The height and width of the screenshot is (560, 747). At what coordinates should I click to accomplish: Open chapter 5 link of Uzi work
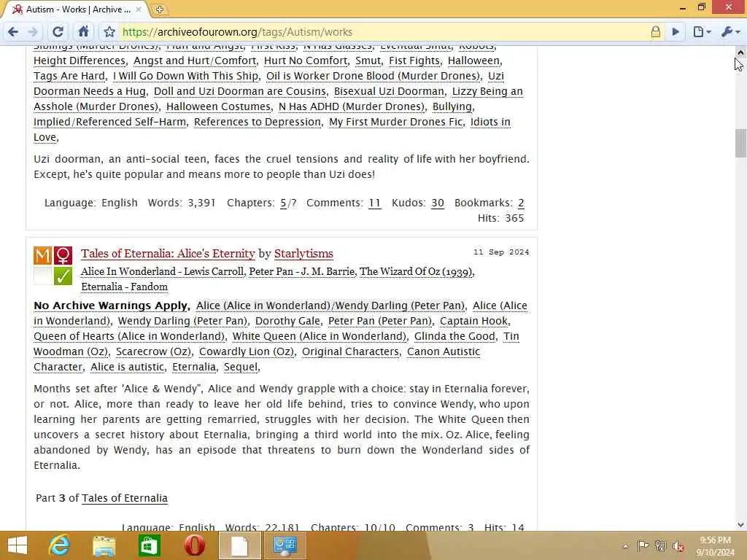pyautogui.click(x=283, y=203)
